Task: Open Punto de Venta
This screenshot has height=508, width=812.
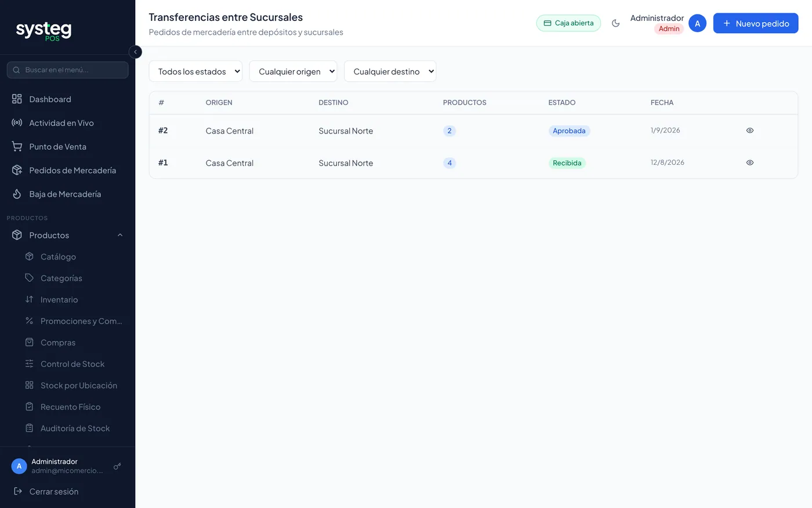Action: tap(67, 147)
